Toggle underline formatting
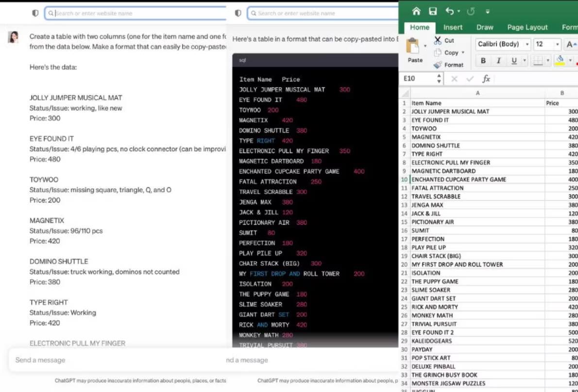Image resolution: width=578 pixels, height=392 pixels. pos(514,61)
